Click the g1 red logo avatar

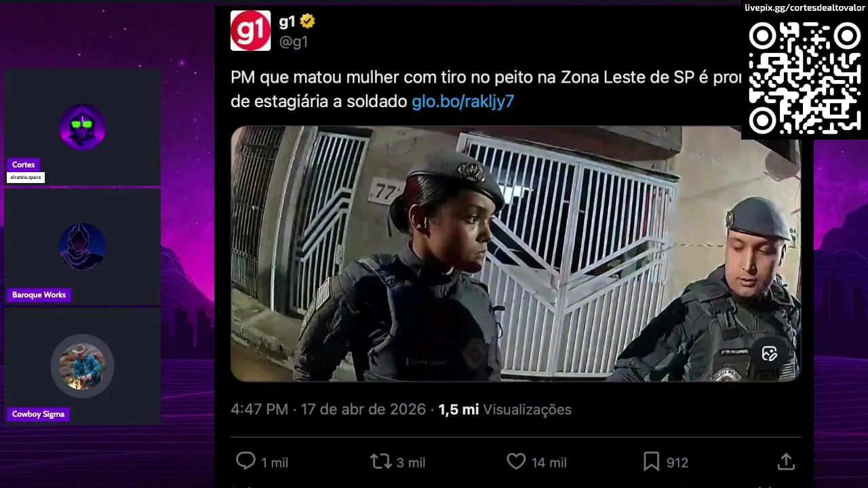(250, 30)
